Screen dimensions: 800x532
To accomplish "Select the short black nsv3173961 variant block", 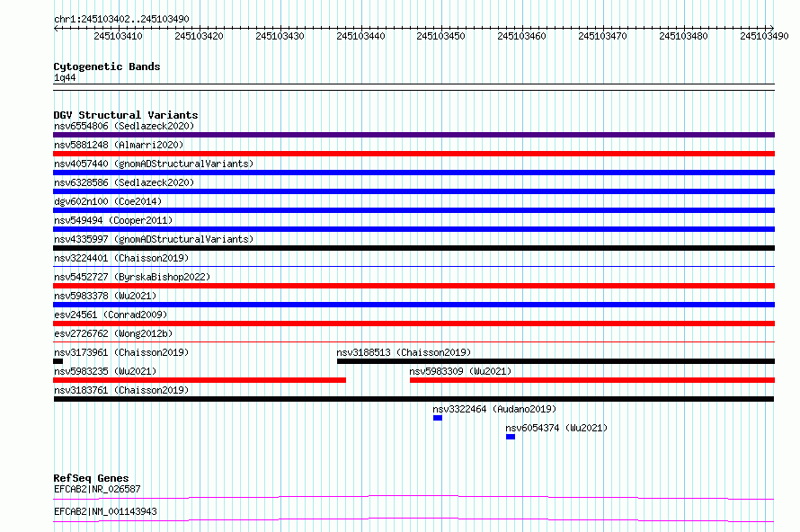I will (58, 361).
